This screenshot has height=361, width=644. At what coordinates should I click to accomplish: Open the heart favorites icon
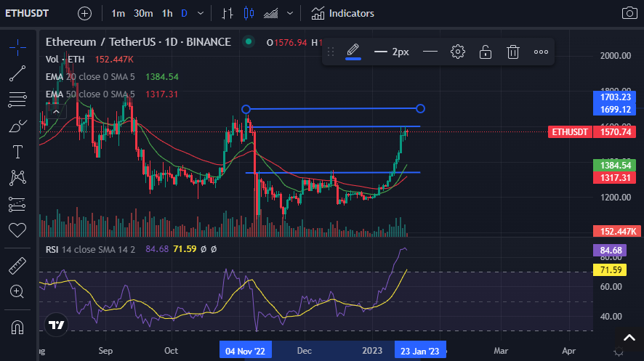[x=17, y=230]
